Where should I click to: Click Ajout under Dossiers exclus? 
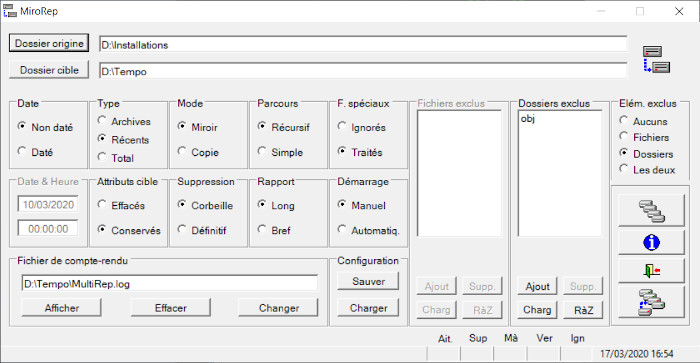(x=537, y=286)
